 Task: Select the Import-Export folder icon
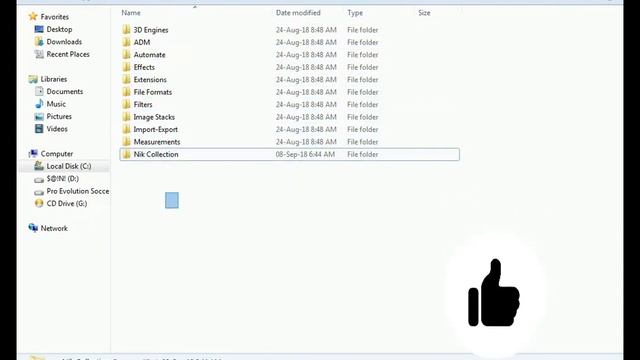pos(126,129)
